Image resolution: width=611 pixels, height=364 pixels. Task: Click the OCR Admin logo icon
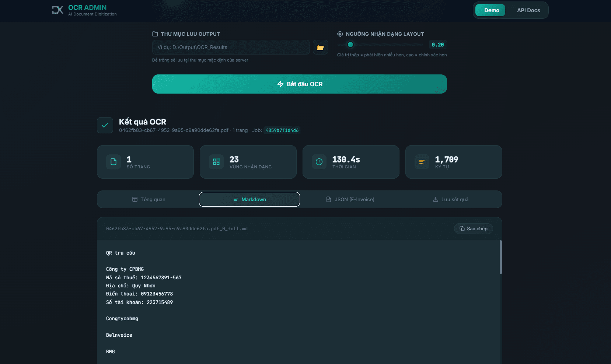pos(57,10)
